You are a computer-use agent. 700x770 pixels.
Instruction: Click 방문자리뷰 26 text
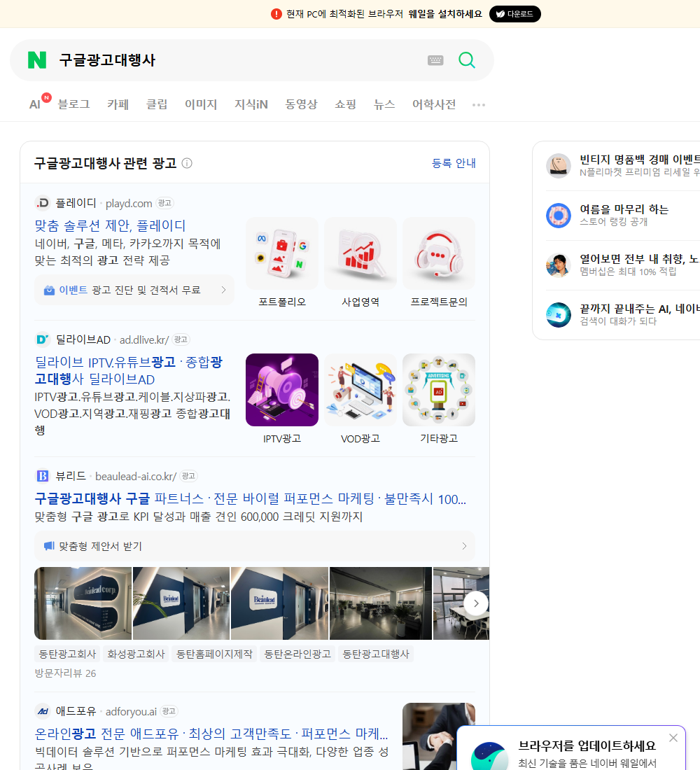pos(65,673)
